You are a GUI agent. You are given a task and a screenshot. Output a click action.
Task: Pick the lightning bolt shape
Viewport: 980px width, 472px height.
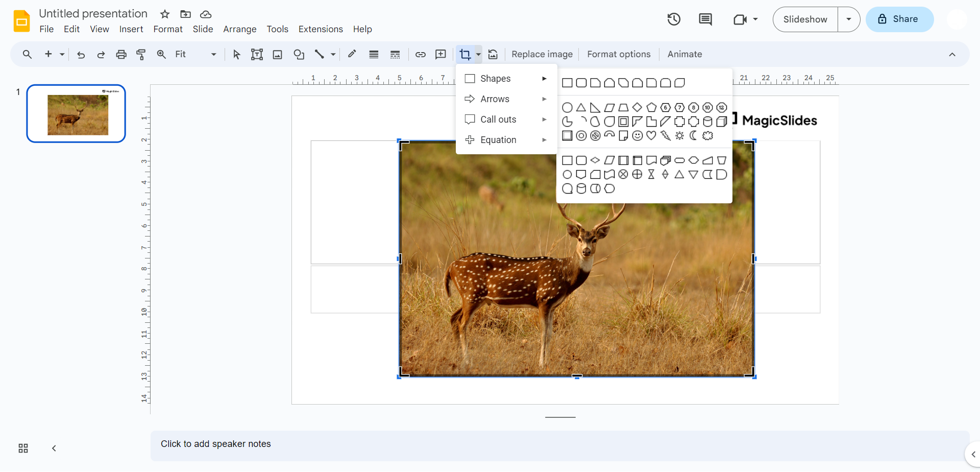(666, 136)
